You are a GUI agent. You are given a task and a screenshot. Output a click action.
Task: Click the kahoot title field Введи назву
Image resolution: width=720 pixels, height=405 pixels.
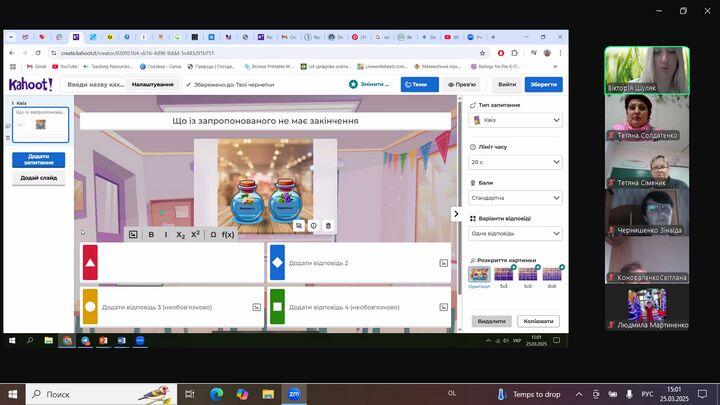tap(96, 84)
